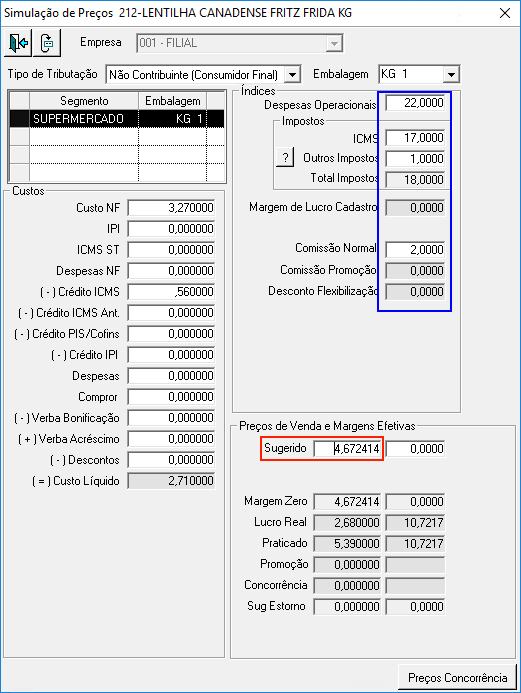
Task: Click the ICMS ST cost field
Action: coord(171,250)
